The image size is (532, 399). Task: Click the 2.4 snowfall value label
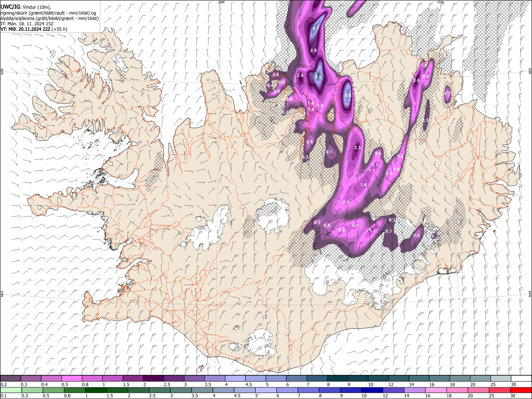coord(300,76)
